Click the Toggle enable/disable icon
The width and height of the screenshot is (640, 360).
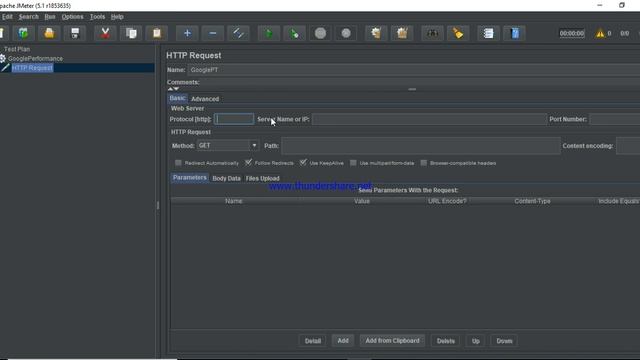click(x=238, y=33)
